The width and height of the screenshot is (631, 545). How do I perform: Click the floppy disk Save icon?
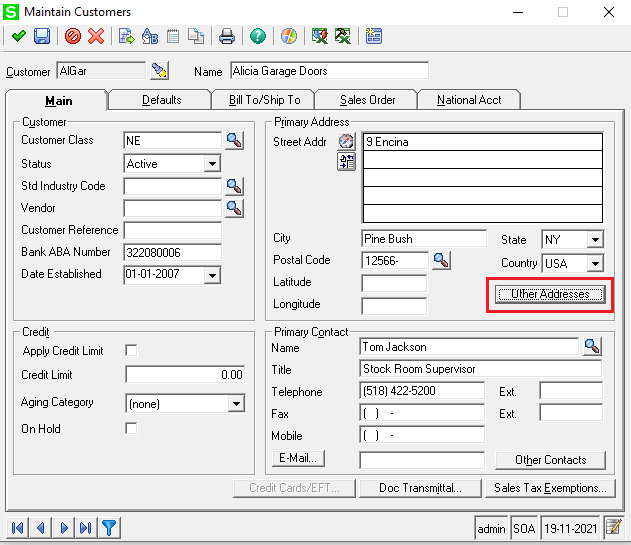click(x=42, y=36)
